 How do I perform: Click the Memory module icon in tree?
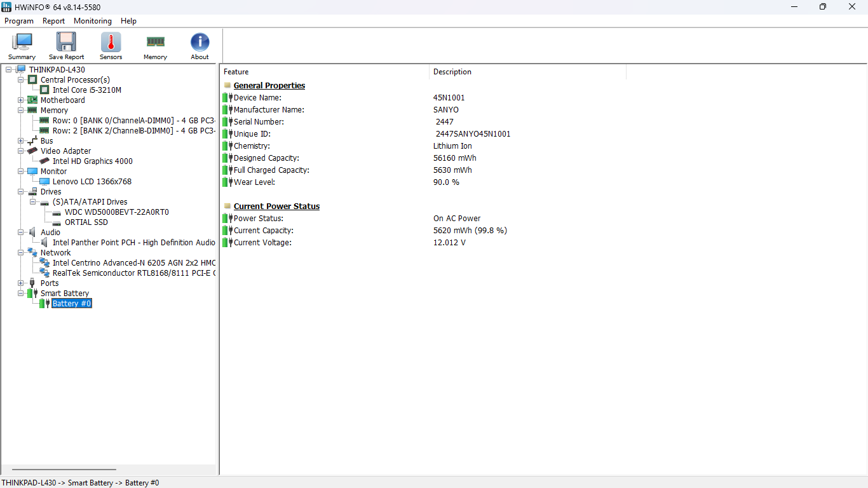click(x=32, y=110)
